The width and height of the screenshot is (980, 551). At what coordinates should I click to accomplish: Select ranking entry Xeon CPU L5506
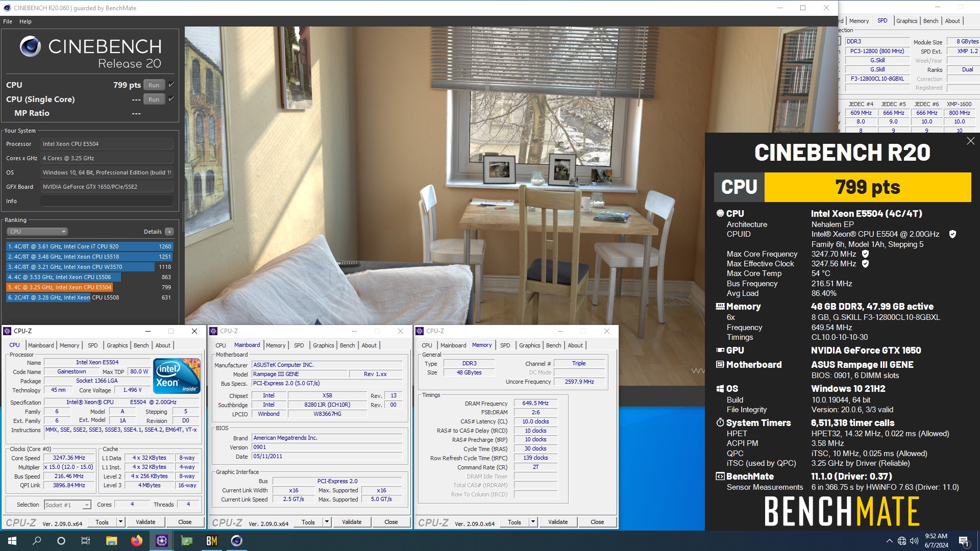90,277
